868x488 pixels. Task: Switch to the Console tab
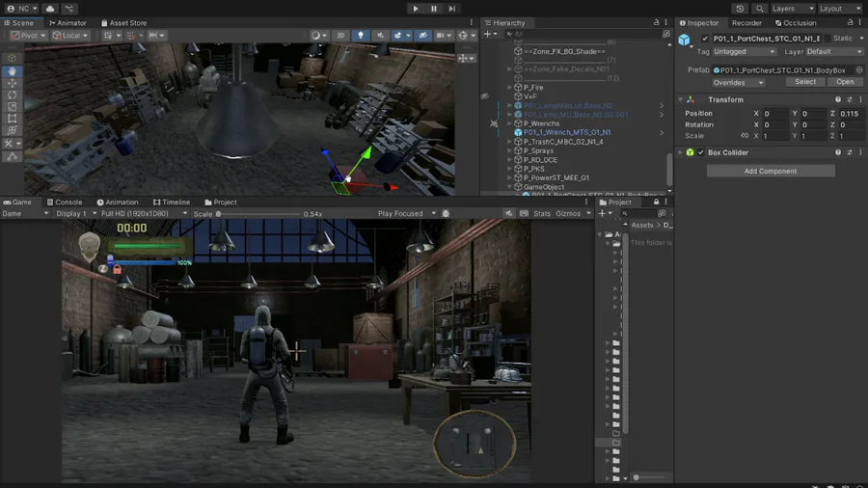tap(65, 202)
